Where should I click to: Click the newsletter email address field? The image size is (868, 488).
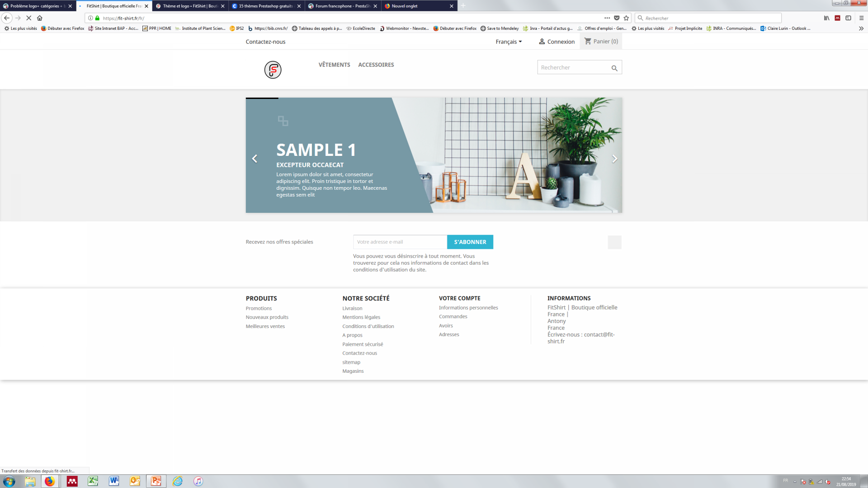pos(400,242)
